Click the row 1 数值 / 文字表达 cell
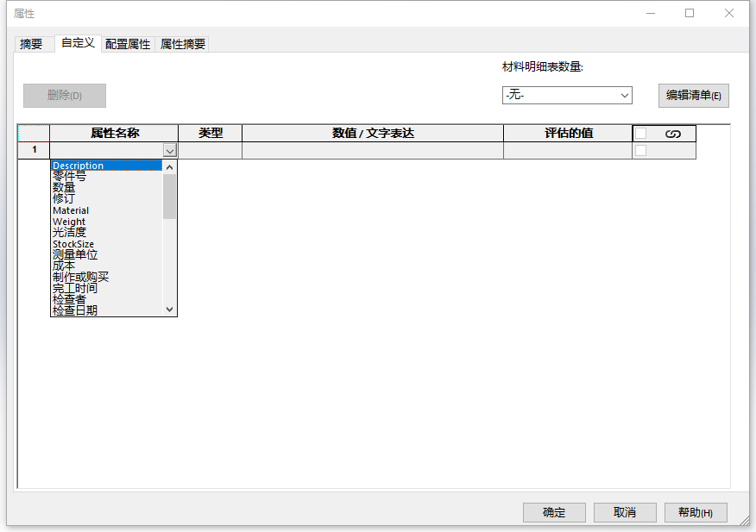The height and width of the screenshot is (532, 756). [373, 150]
